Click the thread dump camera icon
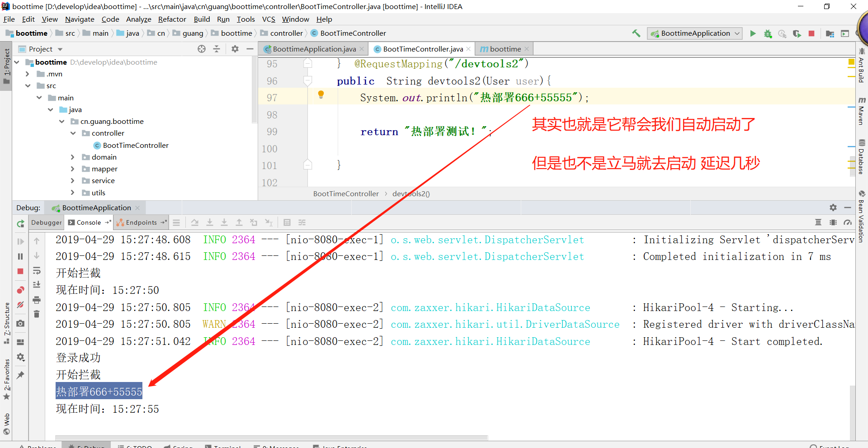Image resolution: width=868 pixels, height=448 pixels. [20, 323]
